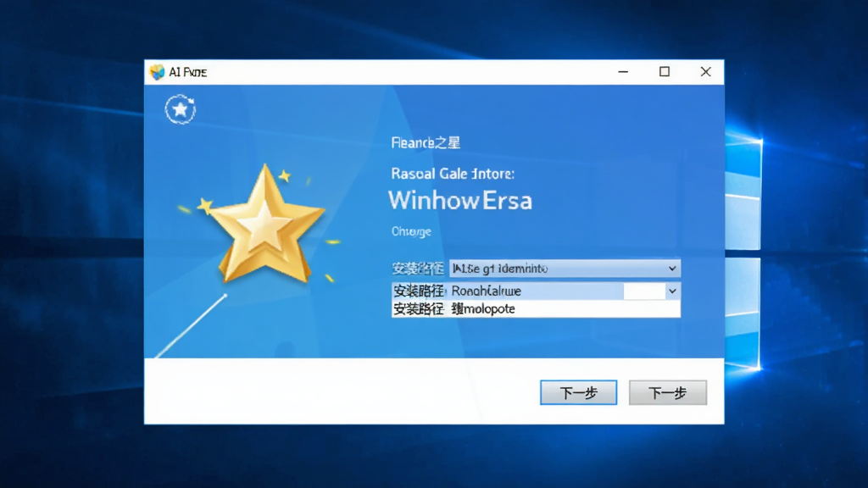The height and width of the screenshot is (488, 868).
Task: Open the "IA1se g1 idemninto" dropdown
Action: click(x=565, y=269)
